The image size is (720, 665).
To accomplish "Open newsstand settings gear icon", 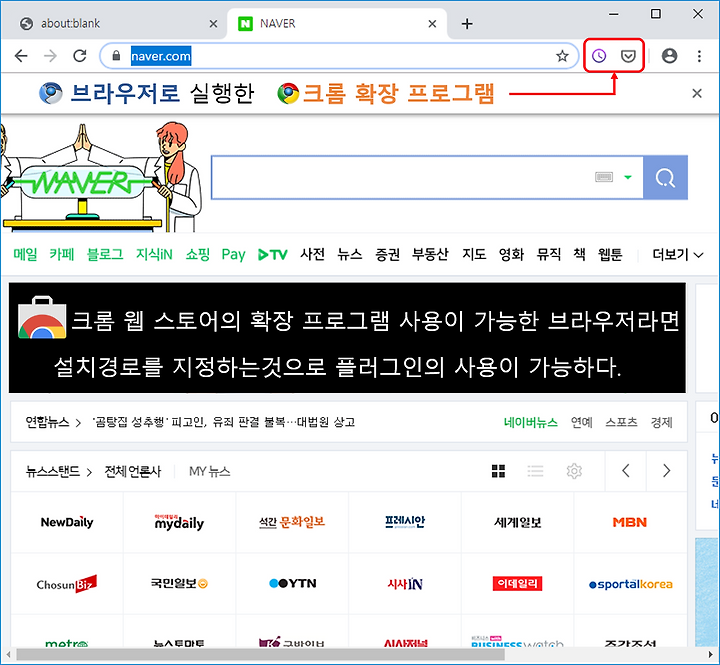I will click(x=574, y=471).
